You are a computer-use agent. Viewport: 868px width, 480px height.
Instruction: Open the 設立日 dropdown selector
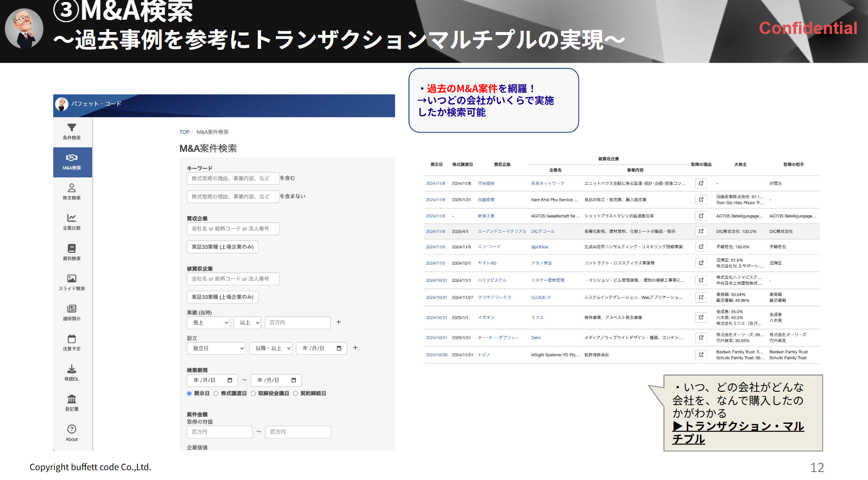coord(216,348)
